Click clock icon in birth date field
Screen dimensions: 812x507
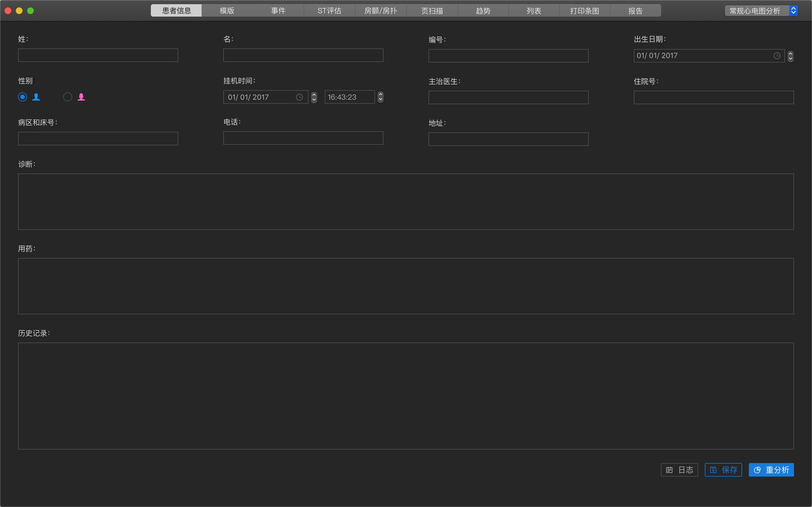[777, 56]
